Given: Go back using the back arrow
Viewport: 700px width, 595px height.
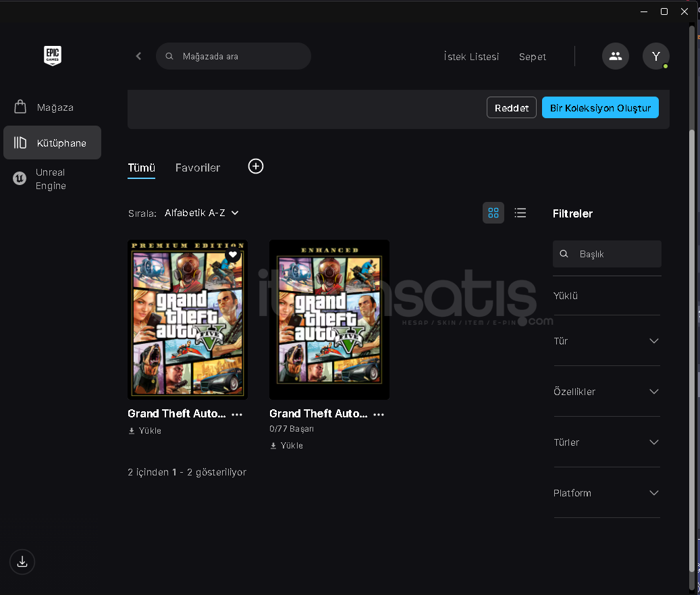Looking at the screenshot, I should click(138, 56).
